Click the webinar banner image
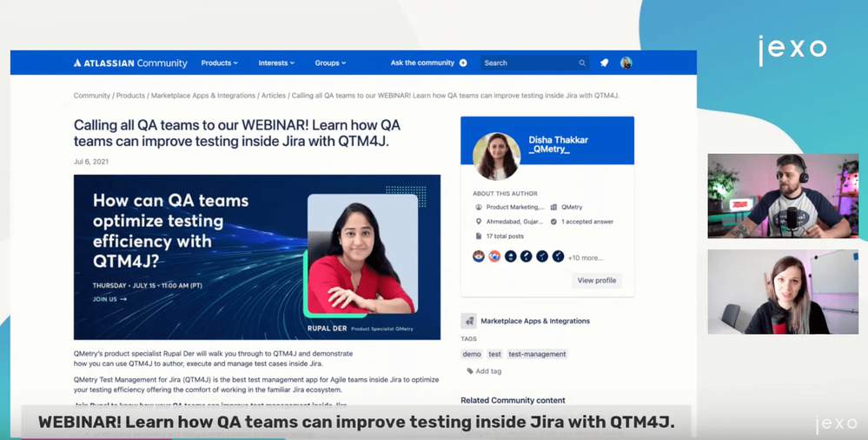 tap(257, 257)
